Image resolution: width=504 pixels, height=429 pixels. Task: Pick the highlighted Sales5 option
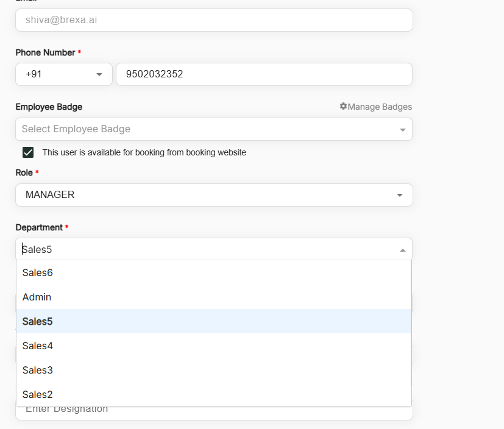(38, 321)
